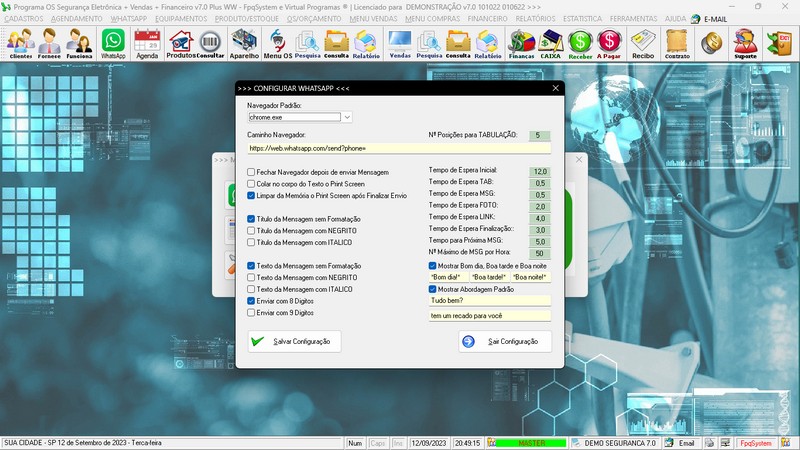Check Colar no corpo do Texto o Print Screen
Screen dimensions: 800x450
tap(251, 184)
